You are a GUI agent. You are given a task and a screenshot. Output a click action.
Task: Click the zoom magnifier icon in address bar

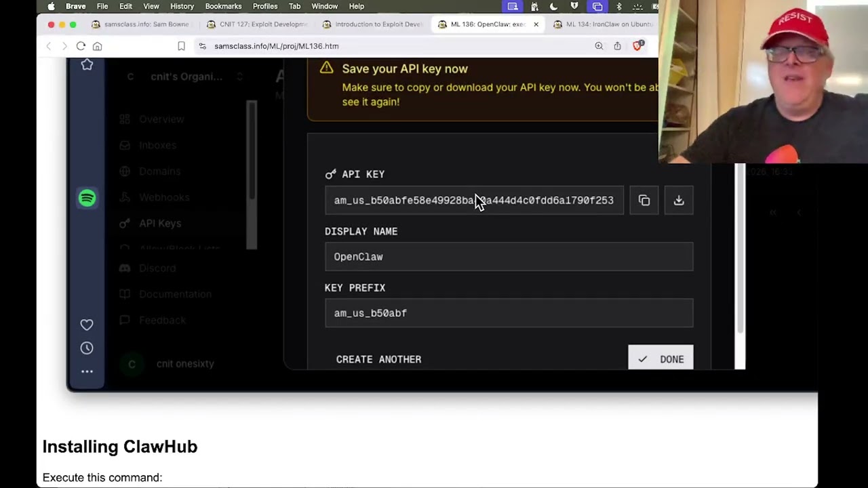pos(599,46)
